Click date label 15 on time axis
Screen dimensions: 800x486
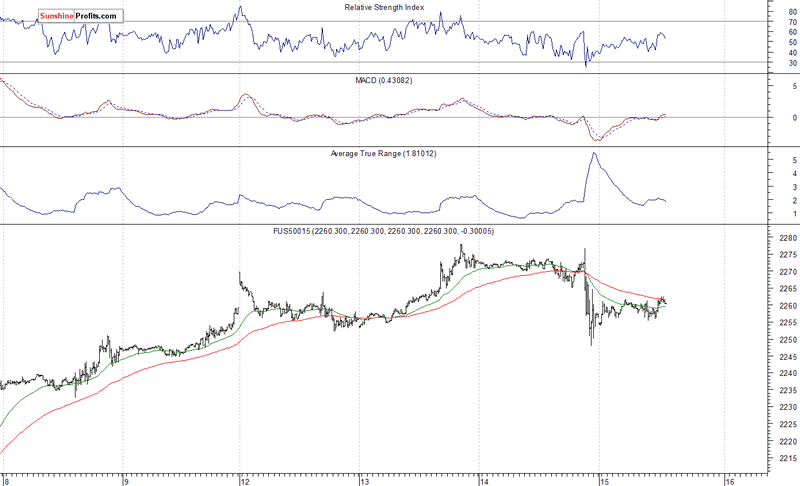coord(600,479)
